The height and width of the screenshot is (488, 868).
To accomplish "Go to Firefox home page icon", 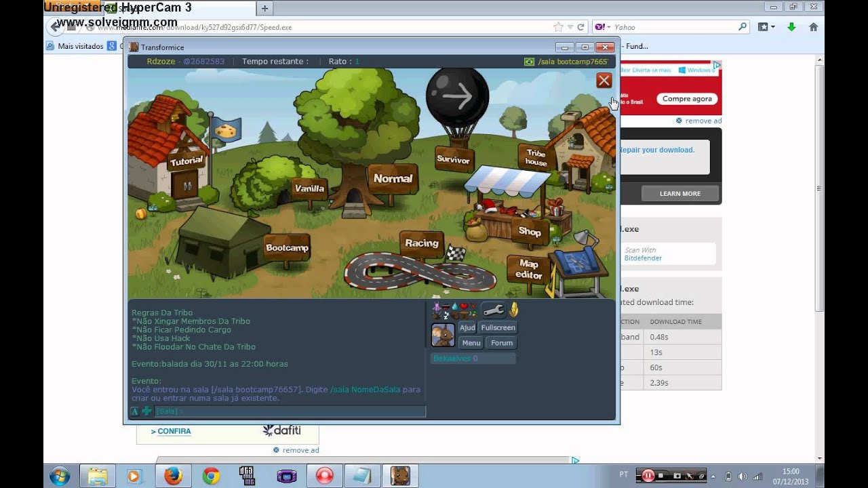I will (x=813, y=27).
